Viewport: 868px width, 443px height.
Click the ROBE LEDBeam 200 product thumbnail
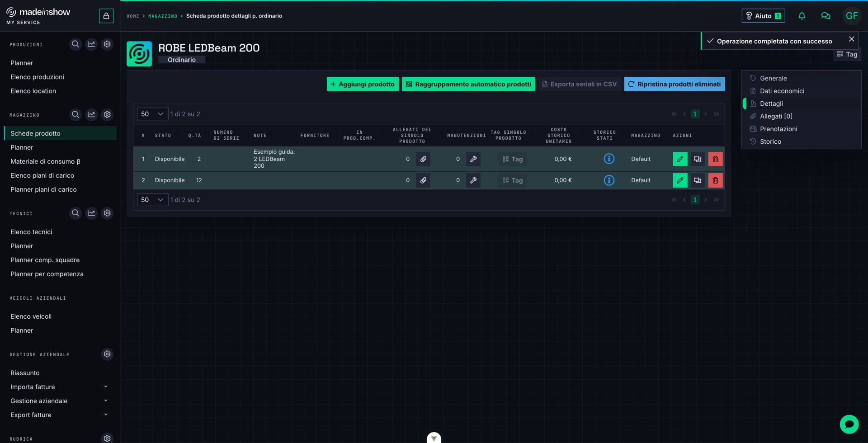(x=139, y=54)
